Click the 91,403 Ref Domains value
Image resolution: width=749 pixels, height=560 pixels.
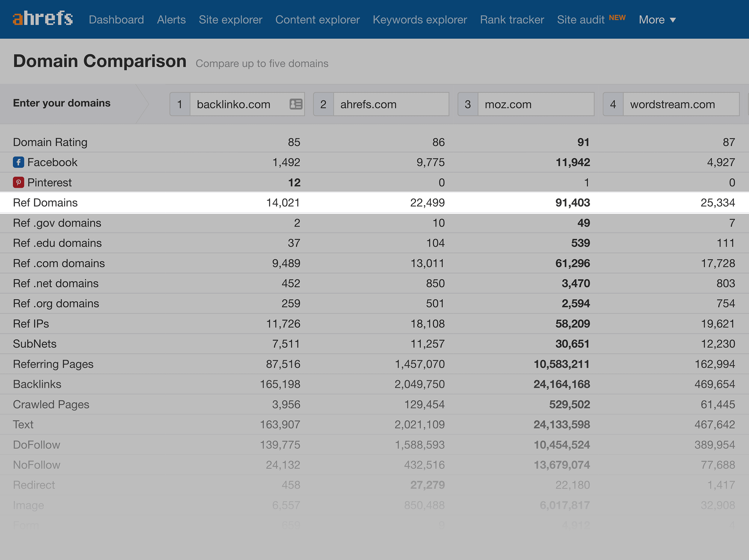coord(573,203)
